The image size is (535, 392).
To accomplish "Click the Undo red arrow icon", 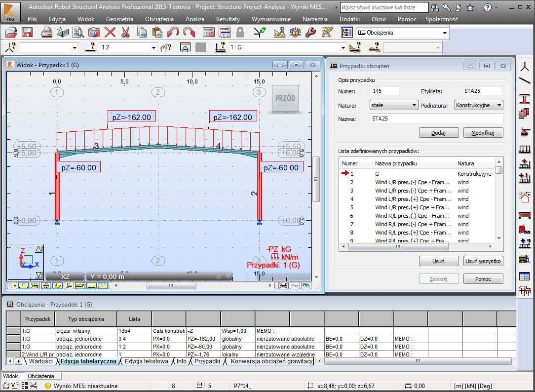I will [173, 33].
